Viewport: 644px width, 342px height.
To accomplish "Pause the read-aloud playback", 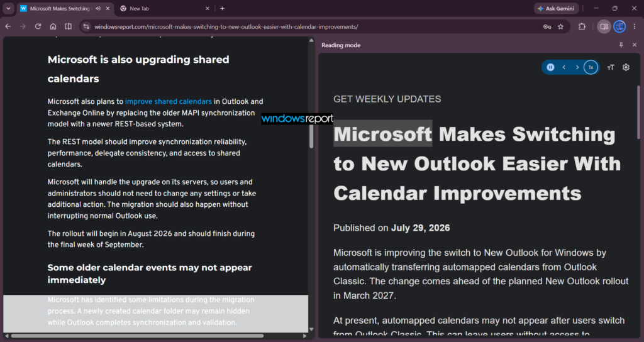I will click(x=550, y=67).
